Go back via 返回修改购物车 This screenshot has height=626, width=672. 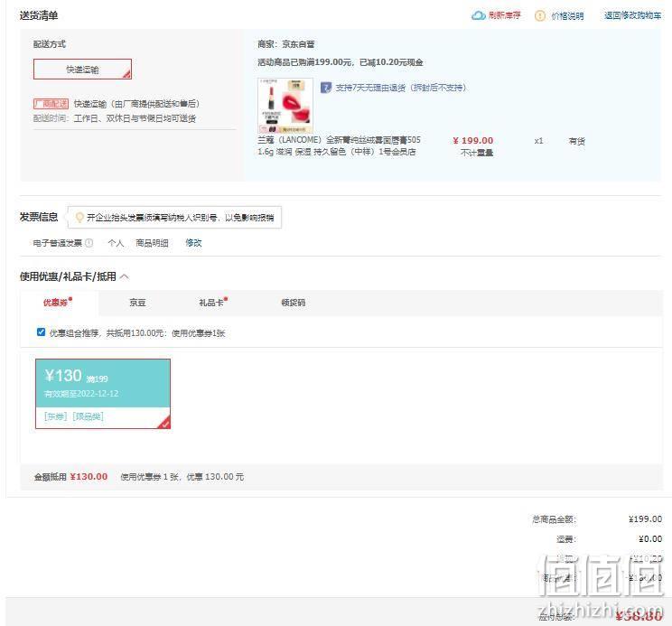[632, 15]
